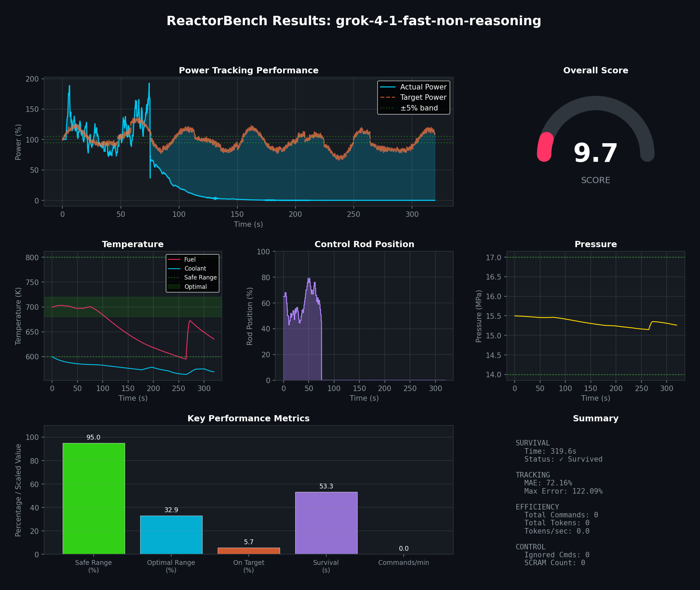Click the Power Tracking Performance title
The height and width of the screenshot is (590, 700).
click(x=248, y=71)
